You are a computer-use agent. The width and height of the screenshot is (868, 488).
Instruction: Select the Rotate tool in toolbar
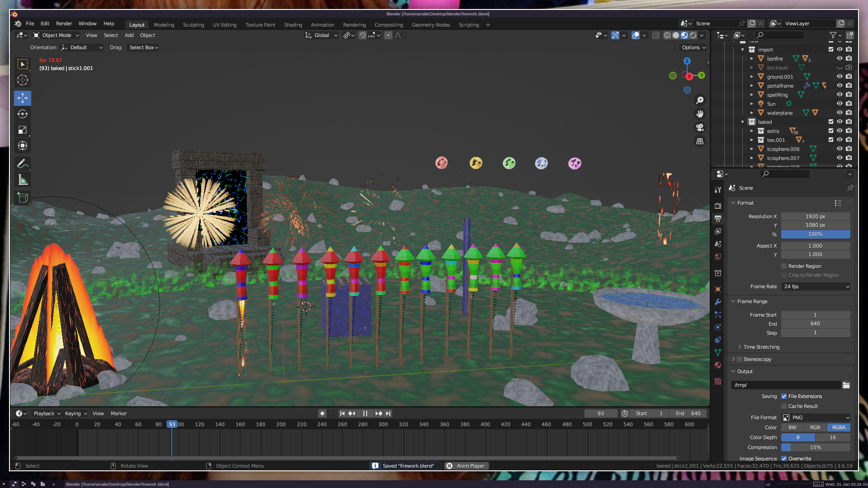[23, 114]
